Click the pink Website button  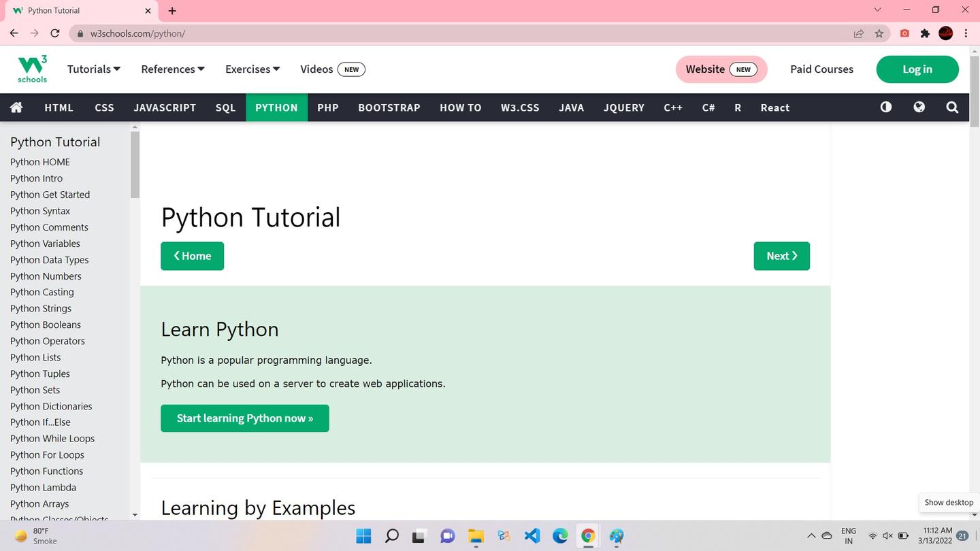[721, 69]
